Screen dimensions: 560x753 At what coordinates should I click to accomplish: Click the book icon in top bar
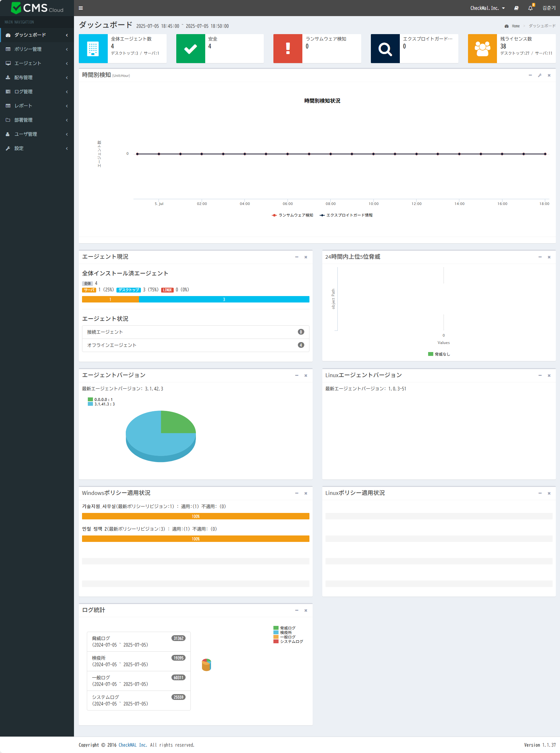tap(516, 8)
